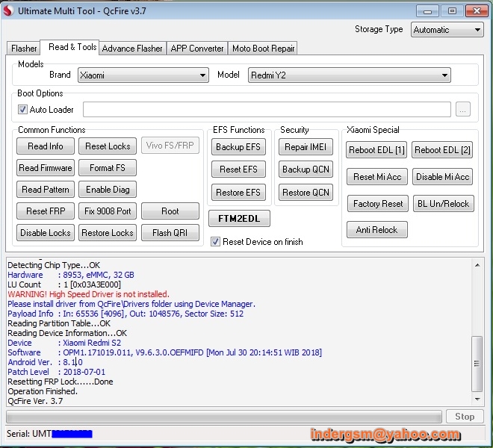Click the Root button
The height and width of the screenshot is (448, 493).
(x=170, y=211)
